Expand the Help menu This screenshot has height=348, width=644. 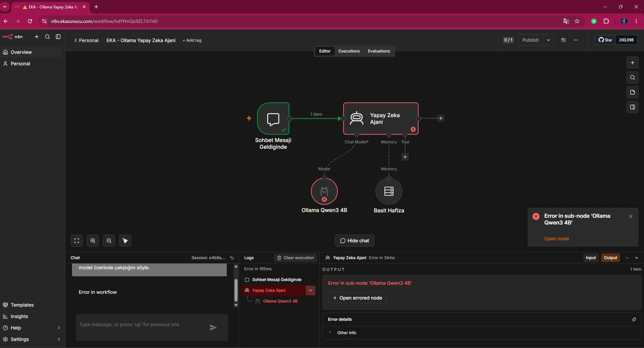tap(32, 328)
